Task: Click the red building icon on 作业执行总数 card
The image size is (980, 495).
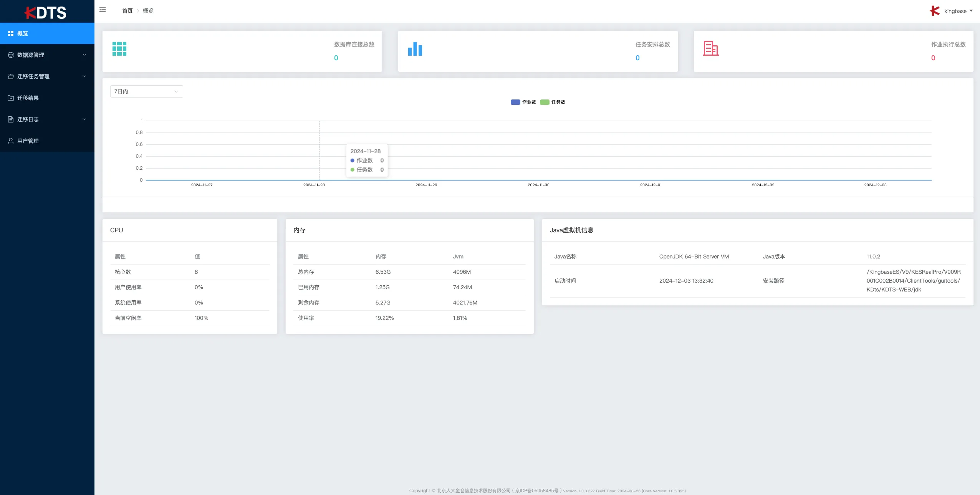Action: click(710, 48)
